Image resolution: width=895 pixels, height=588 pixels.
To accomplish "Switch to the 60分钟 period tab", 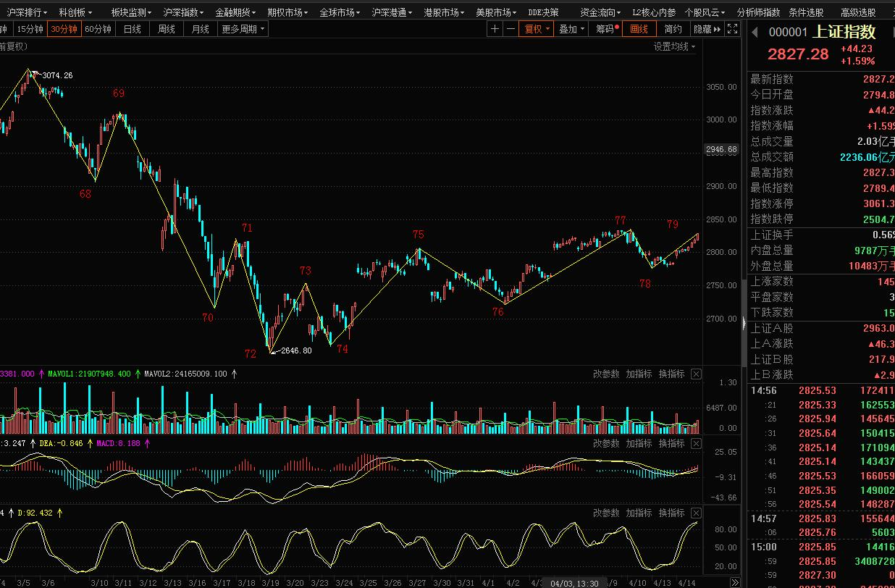I will [98, 29].
